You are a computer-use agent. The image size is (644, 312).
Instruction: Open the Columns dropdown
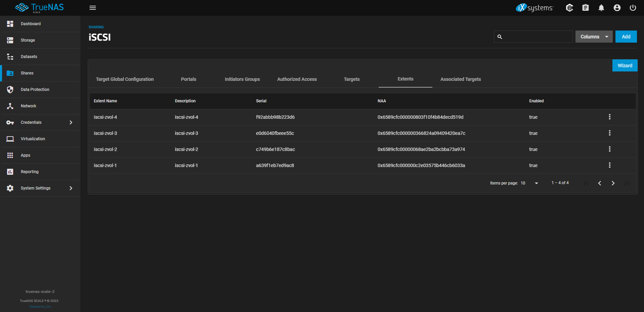click(x=594, y=37)
